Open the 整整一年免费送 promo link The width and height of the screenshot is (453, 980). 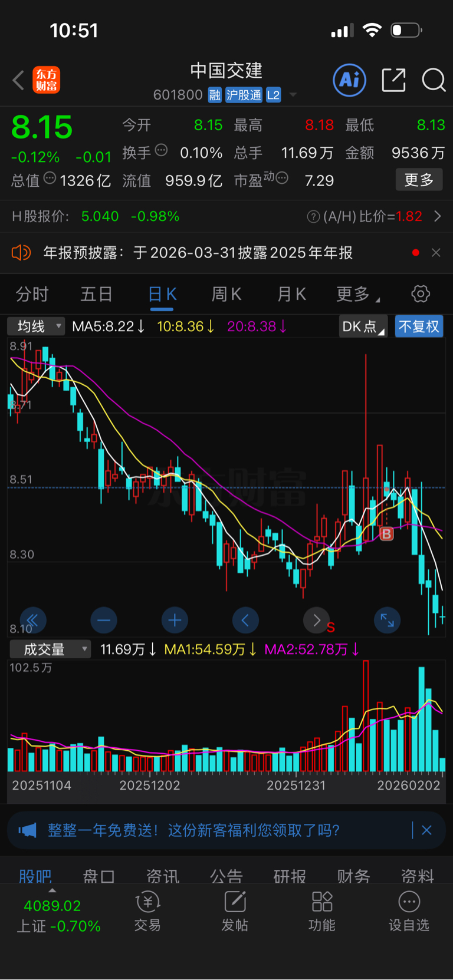(193, 830)
